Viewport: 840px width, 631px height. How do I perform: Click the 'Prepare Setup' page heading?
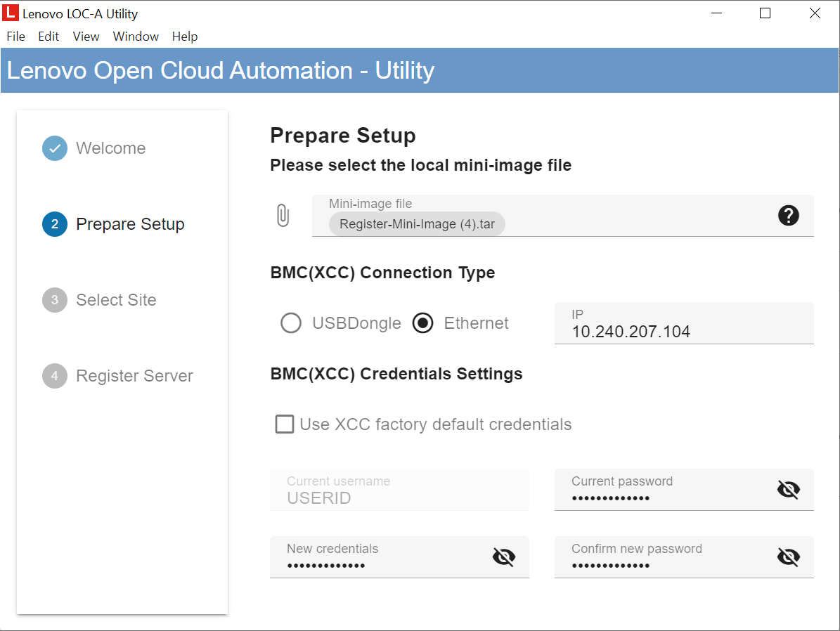[343, 136]
